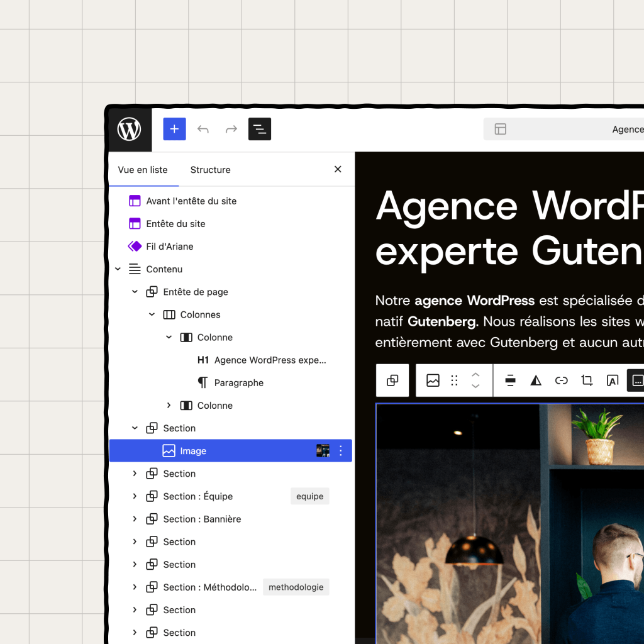Open the alignment option in block toolbar
Viewport: 644px width, 644px height.
coord(511,380)
